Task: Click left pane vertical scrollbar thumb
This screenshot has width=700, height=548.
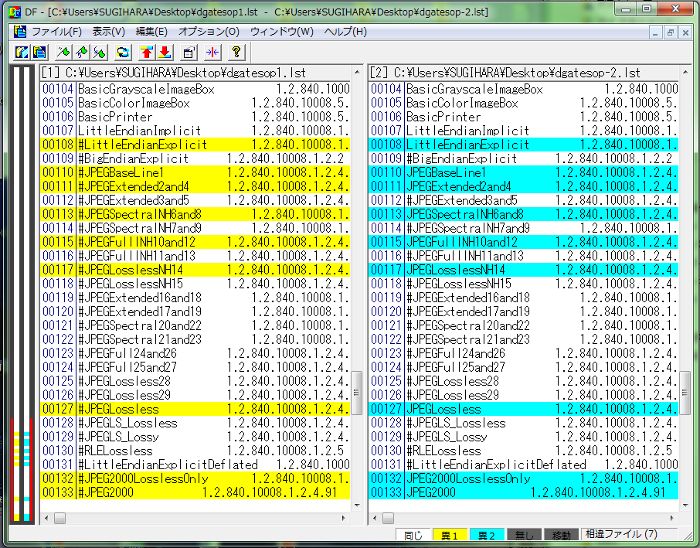Action: click(x=357, y=393)
